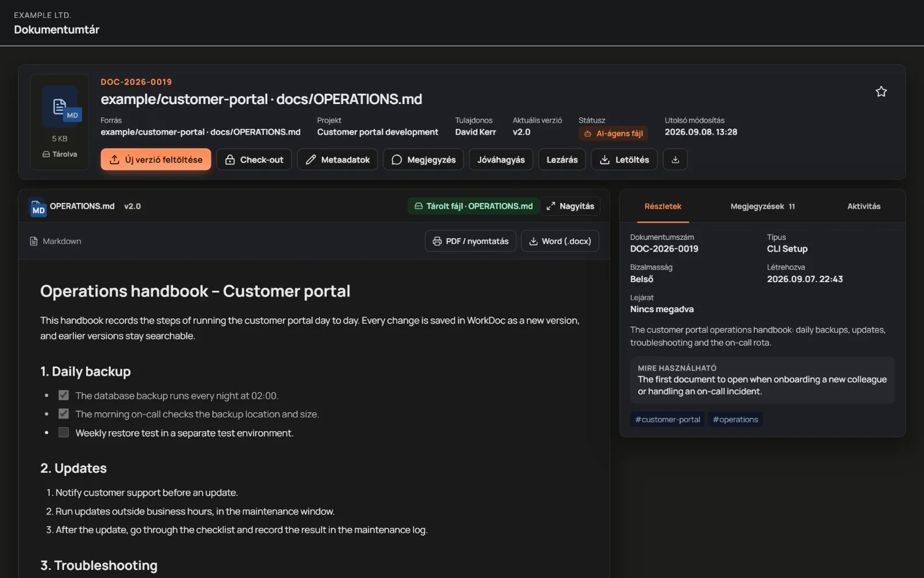Click the 2. Updates heading

pos(73,468)
